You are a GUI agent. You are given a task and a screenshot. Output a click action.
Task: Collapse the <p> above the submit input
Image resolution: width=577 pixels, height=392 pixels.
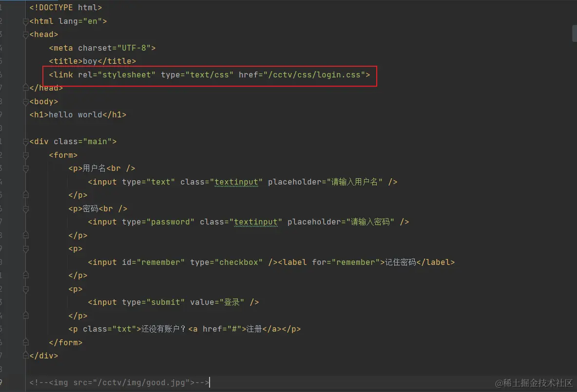point(26,289)
